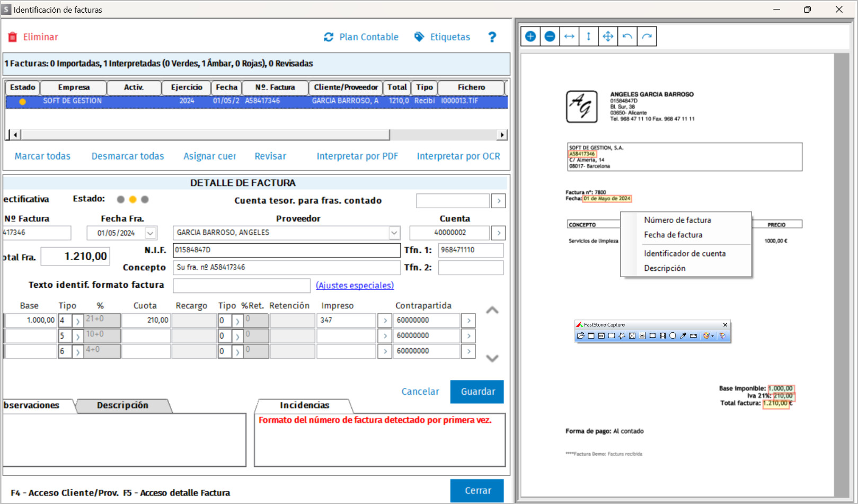858x504 pixels.
Task: Click FastStone Capture Rectangular Region icon
Action: 612,335
